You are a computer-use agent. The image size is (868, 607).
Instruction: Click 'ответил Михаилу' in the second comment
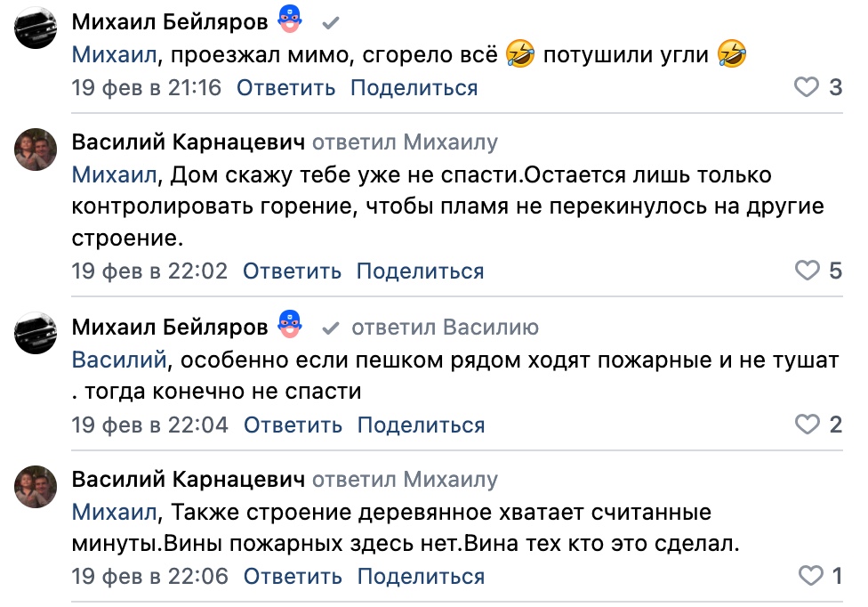pos(406,142)
